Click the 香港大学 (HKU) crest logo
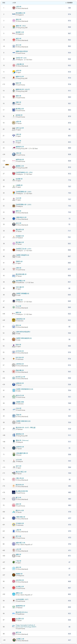The height and width of the screenshot is (644, 77). [x=14, y=27]
